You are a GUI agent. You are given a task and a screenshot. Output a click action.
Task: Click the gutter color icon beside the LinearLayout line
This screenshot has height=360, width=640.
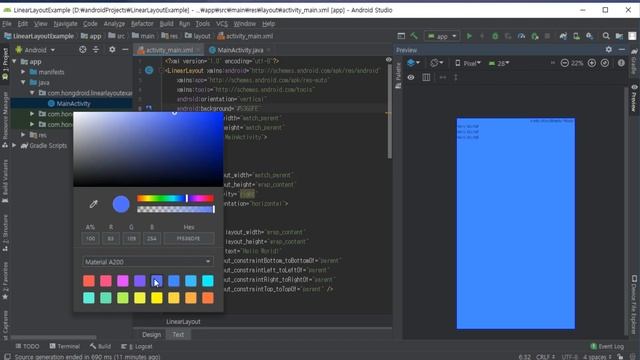click(149, 71)
